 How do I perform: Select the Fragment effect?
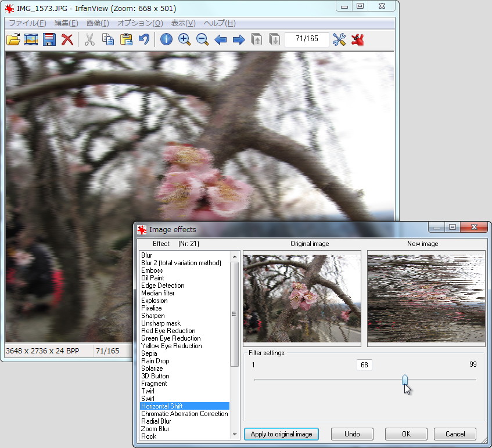click(154, 384)
